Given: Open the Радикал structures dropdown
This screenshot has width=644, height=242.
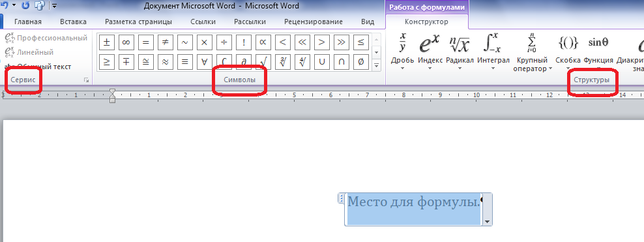Looking at the screenshot, I should pos(460,52).
